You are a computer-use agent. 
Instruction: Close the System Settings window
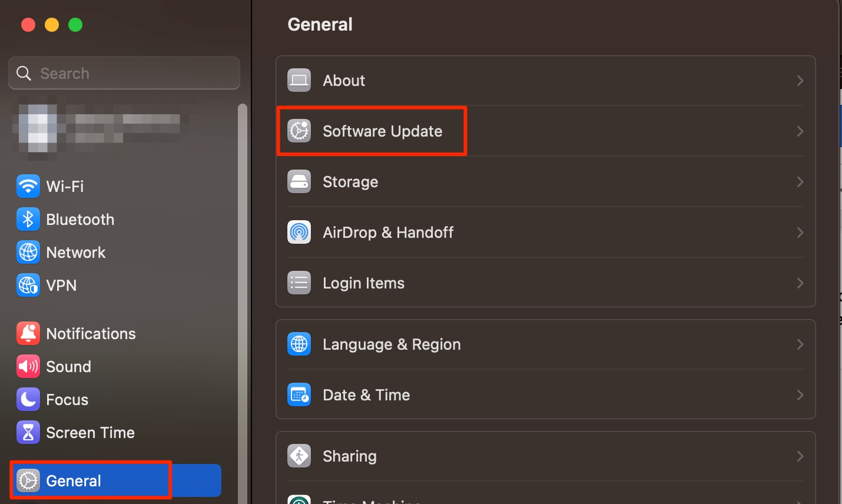28,25
